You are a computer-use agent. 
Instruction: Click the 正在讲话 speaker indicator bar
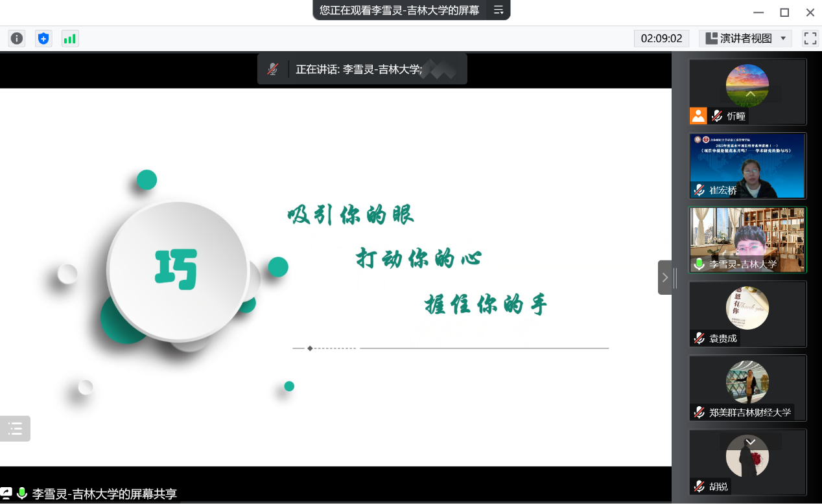pyautogui.click(x=362, y=69)
